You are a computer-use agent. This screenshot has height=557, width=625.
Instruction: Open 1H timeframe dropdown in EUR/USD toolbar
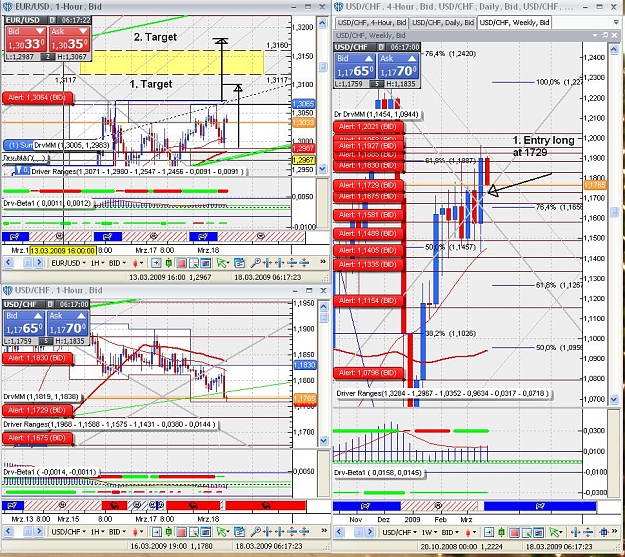point(97,263)
